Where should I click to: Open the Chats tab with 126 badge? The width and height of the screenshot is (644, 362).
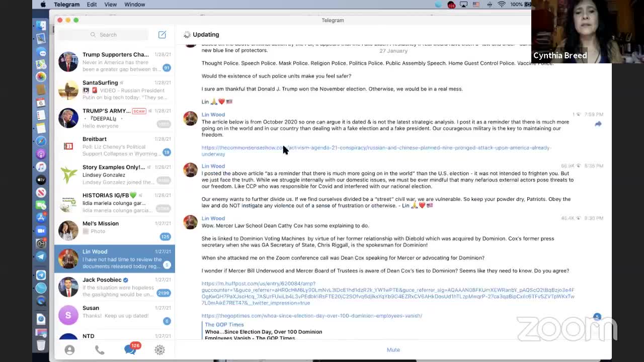[x=131, y=349]
